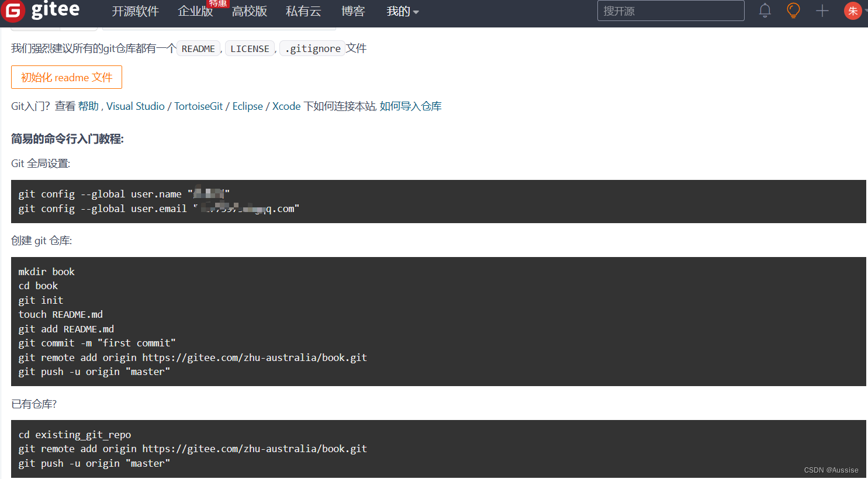Click the README tag label
Viewport: 868px width, 479px height.
(x=198, y=48)
